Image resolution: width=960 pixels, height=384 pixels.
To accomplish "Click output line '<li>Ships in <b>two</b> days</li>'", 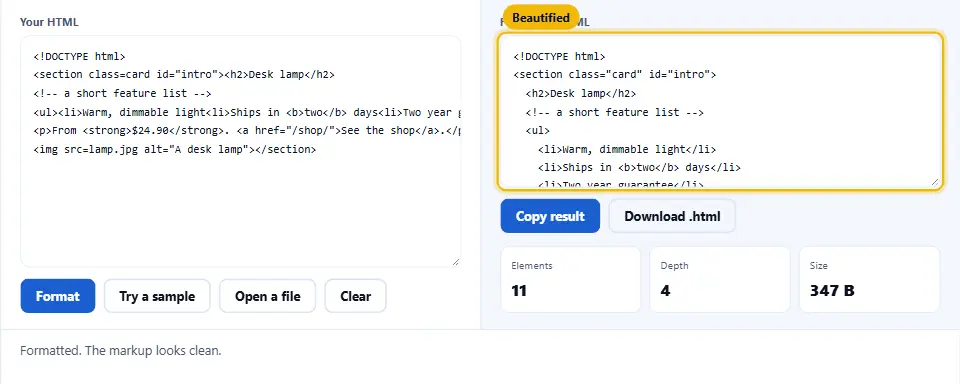I will [639, 167].
